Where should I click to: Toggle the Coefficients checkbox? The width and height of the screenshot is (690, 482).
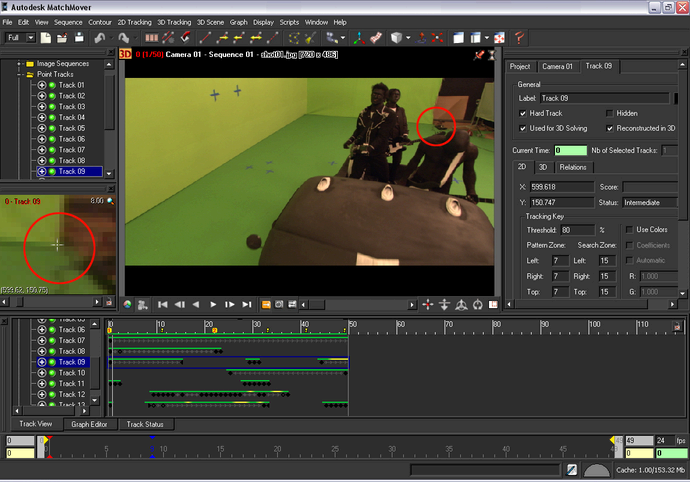coord(629,245)
